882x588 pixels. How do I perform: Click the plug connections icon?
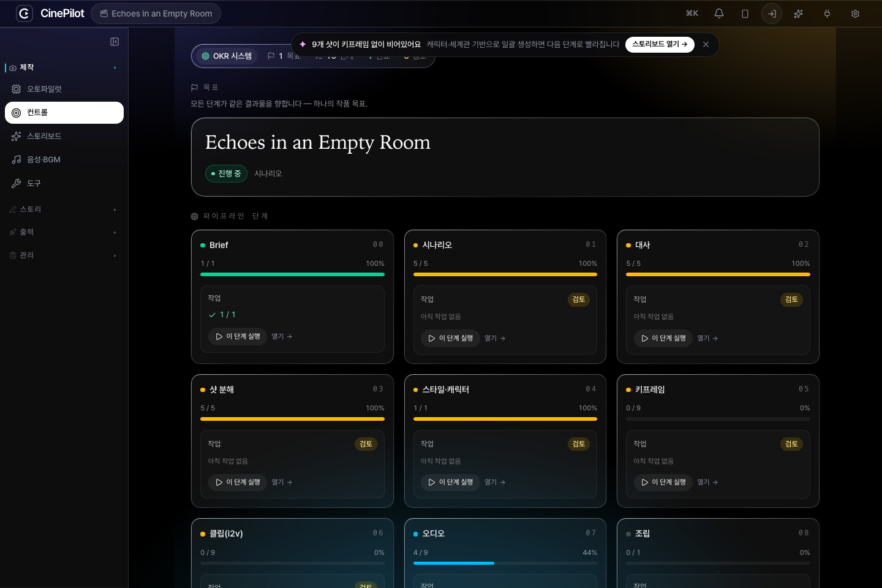click(x=827, y=13)
